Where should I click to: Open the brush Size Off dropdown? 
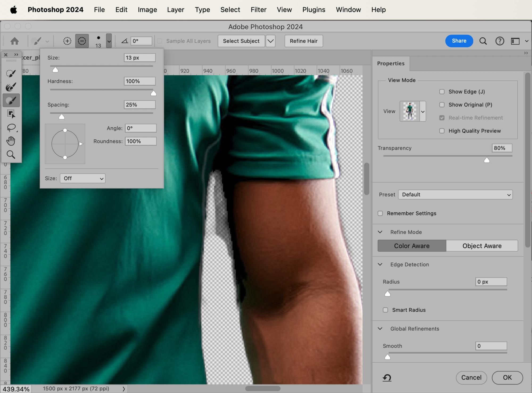click(83, 178)
